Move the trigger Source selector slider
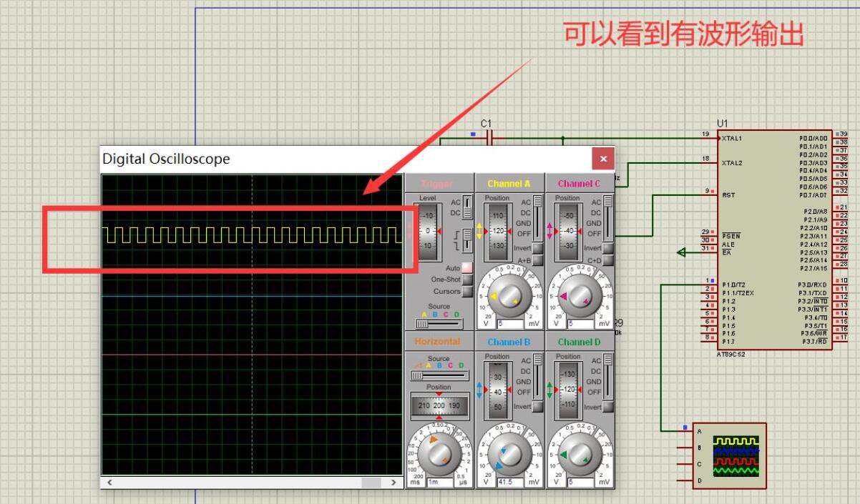The image size is (860, 504). (x=439, y=323)
